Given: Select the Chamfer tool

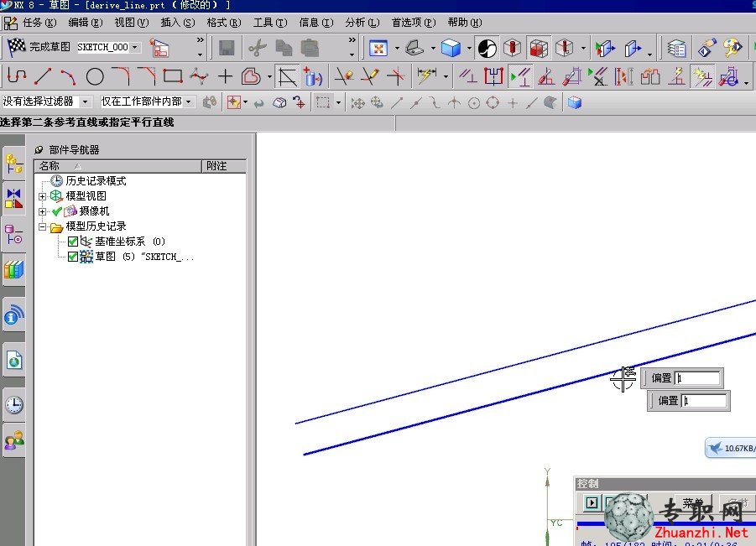Looking at the screenshot, I should tap(147, 76).
